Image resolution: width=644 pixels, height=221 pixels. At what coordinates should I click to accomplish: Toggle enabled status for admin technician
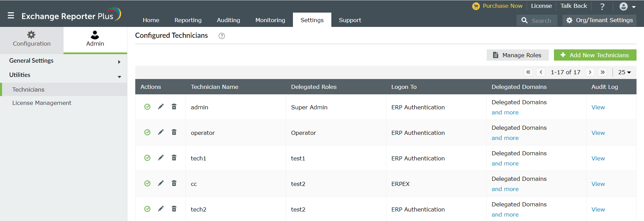(x=147, y=107)
